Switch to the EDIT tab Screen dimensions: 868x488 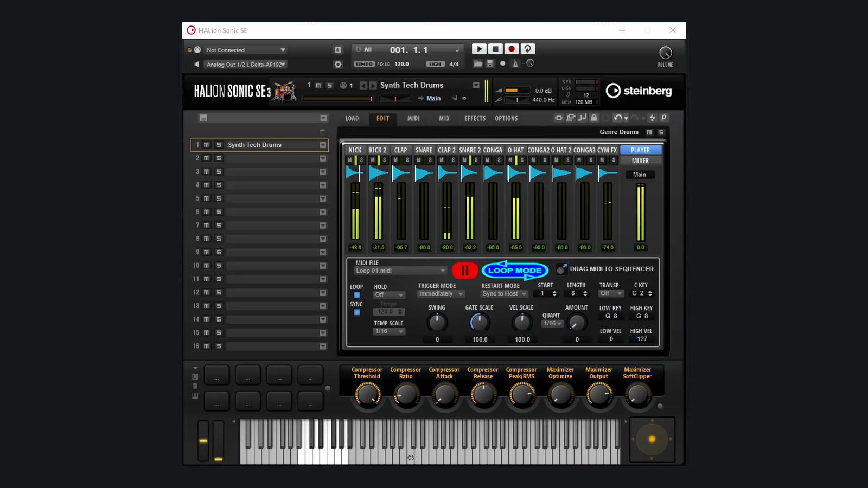tap(383, 118)
